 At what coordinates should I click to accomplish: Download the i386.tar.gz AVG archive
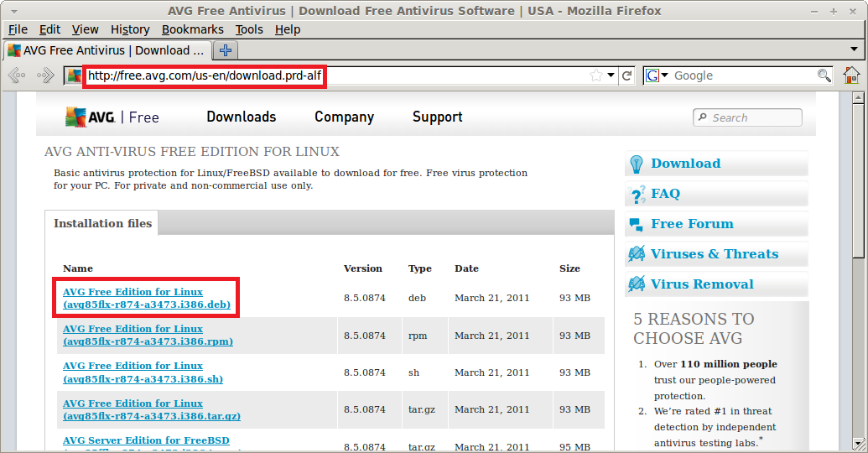tap(152, 409)
